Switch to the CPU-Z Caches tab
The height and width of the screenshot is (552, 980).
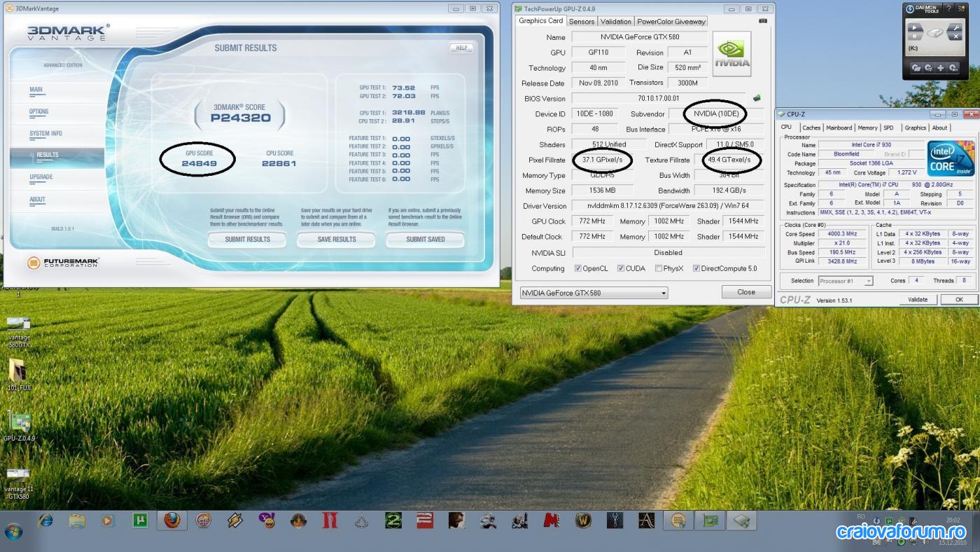pos(811,128)
